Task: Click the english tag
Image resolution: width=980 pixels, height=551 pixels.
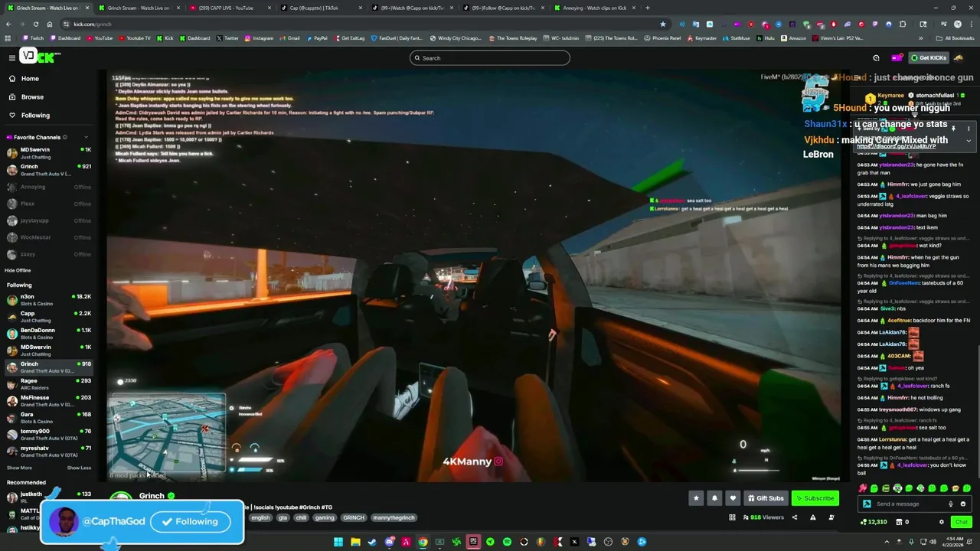Action: tap(260, 517)
